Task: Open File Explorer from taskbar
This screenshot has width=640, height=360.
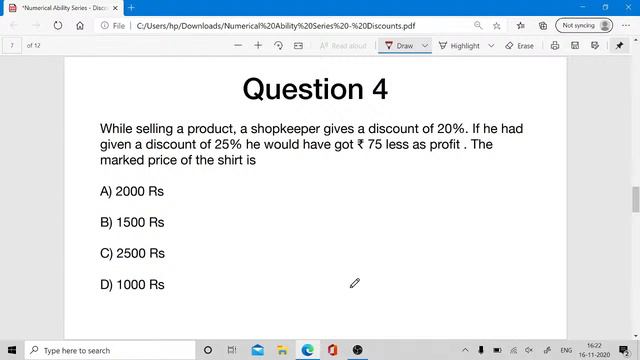Action: (282, 350)
